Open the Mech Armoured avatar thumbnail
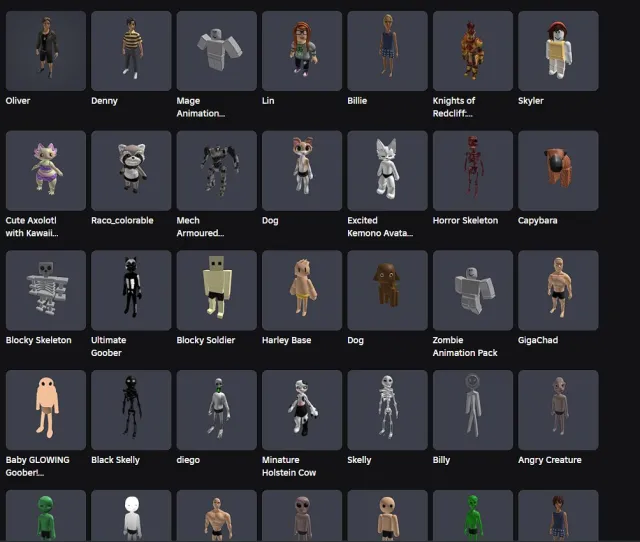640x542 pixels. (x=217, y=171)
